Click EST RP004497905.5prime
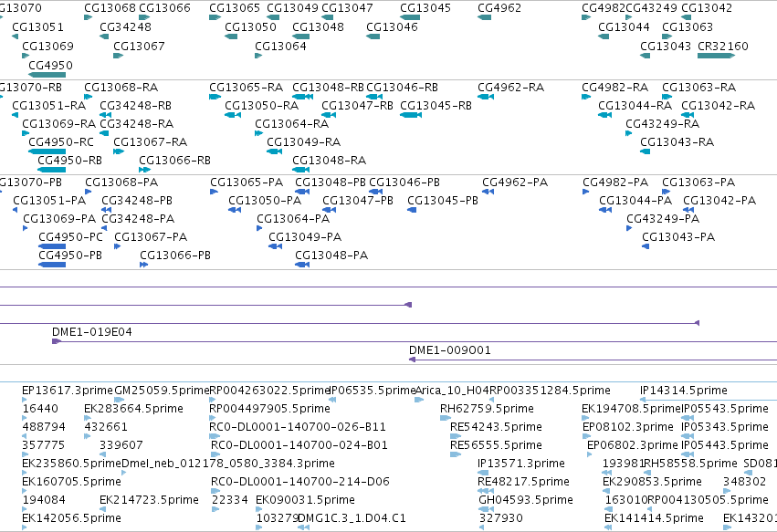The image size is (777, 532). 269,409
